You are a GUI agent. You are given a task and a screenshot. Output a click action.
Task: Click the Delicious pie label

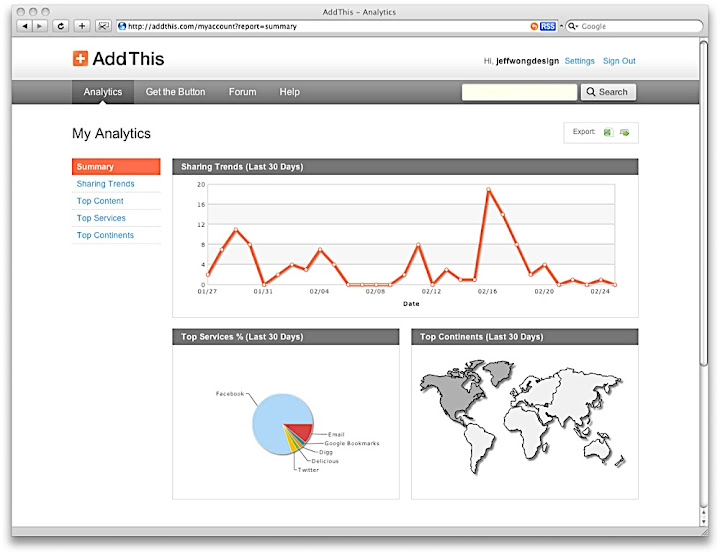pos(325,461)
